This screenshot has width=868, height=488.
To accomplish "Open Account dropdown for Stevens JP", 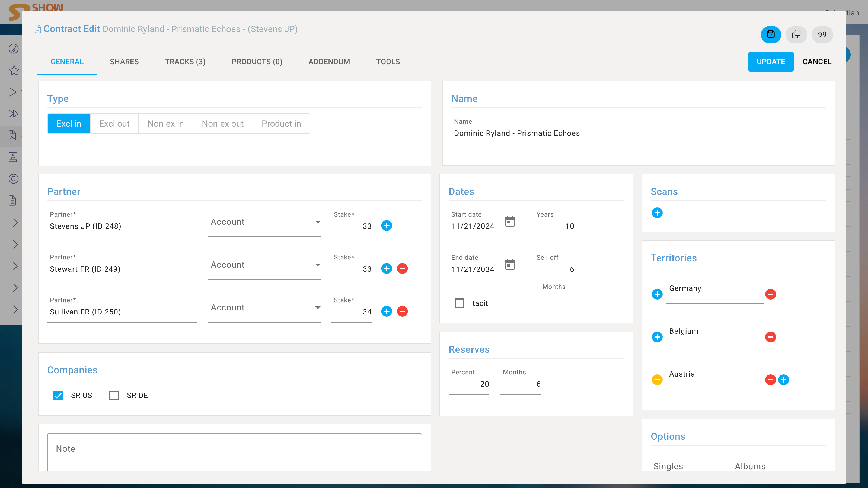I will [x=264, y=222].
